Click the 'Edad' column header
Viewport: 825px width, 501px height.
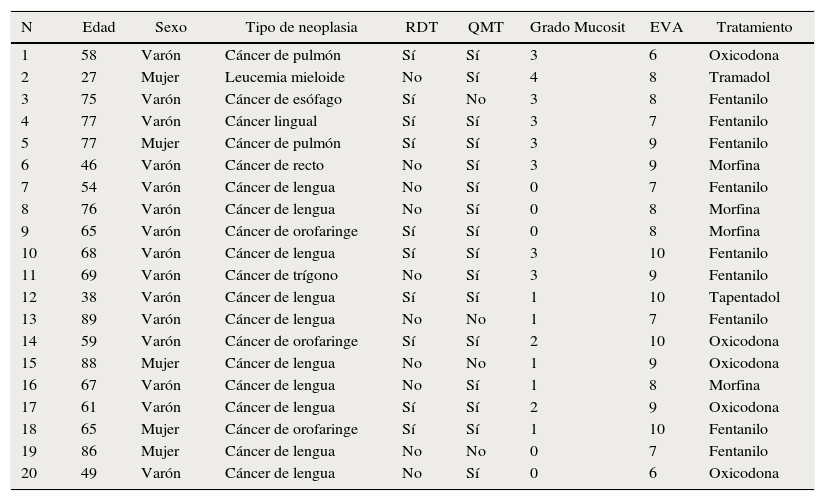point(98,28)
